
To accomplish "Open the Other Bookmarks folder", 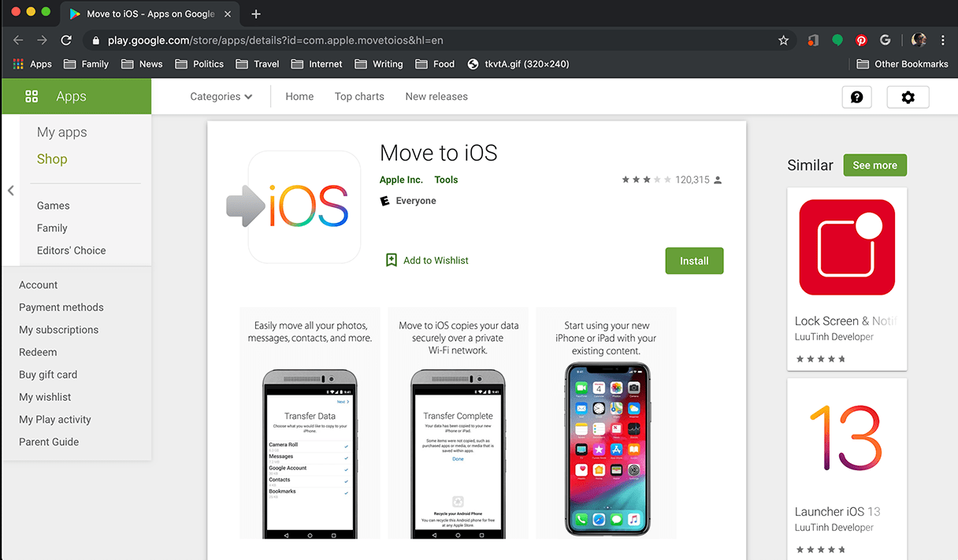I will click(902, 64).
